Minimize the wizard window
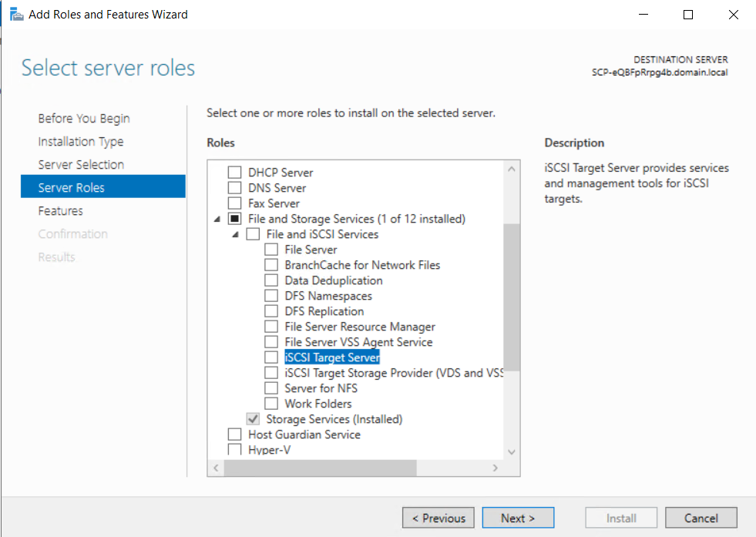The height and width of the screenshot is (537, 756). 643,15
